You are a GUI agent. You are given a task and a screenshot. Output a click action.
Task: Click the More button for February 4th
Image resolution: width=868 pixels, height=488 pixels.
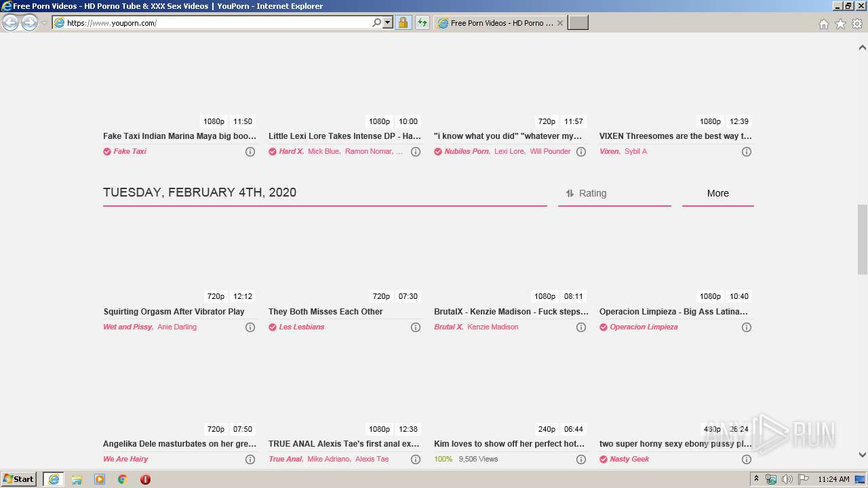pyautogui.click(x=717, y=193)
